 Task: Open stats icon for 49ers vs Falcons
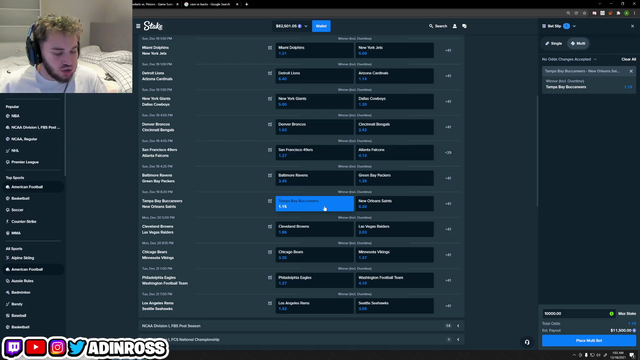(270, 150)
